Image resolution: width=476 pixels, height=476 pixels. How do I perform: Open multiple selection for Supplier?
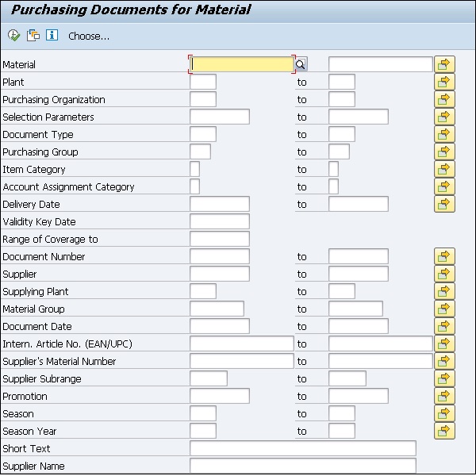pyautogui.click(x=444, y=274)
